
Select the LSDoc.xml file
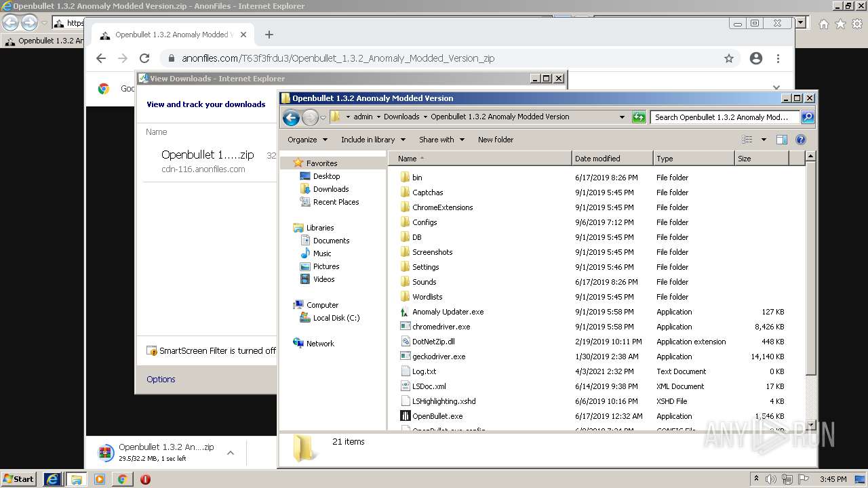pos(429,386)
